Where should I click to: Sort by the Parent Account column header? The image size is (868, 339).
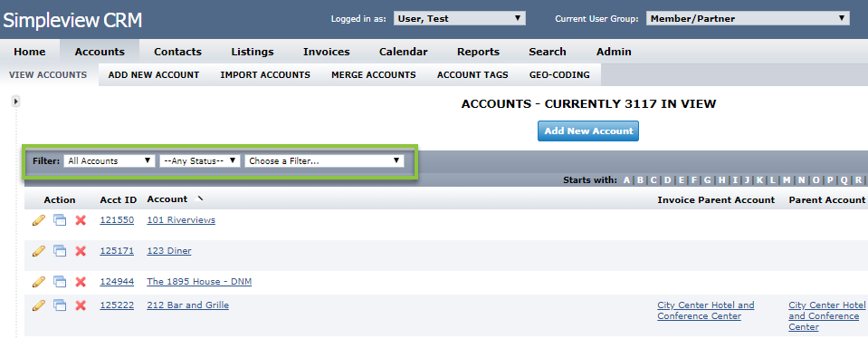826,200
